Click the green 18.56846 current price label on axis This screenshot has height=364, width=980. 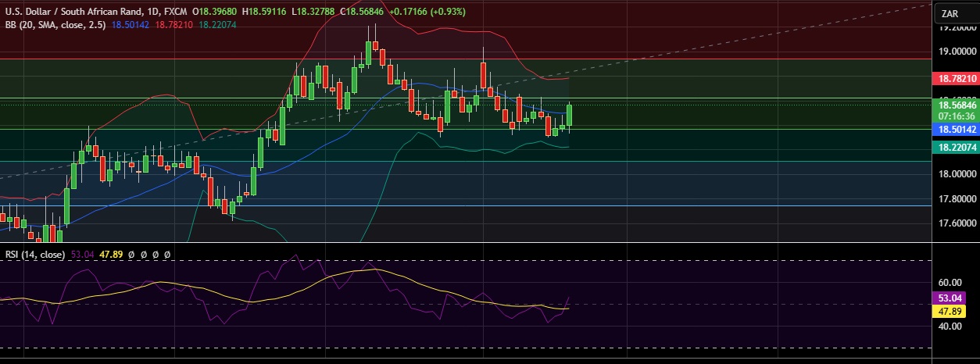pyautogui.click(x=956, y=105)
